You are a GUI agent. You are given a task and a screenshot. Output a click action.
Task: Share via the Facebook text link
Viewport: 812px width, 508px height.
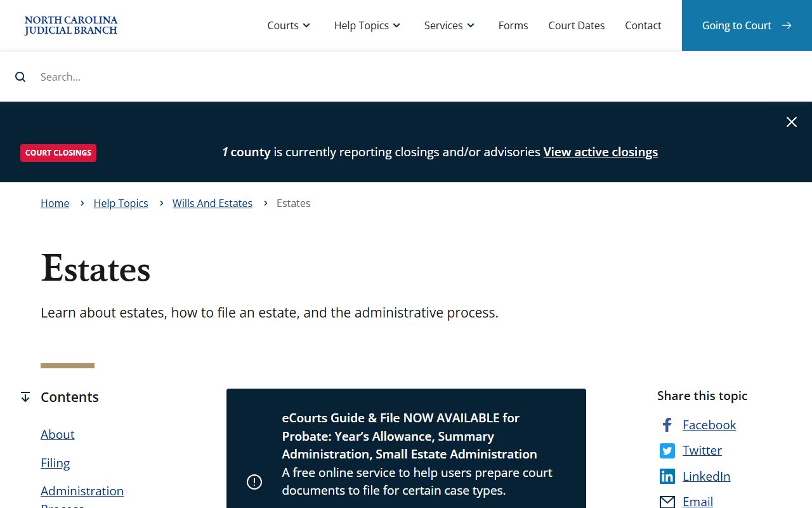point(709,425)
